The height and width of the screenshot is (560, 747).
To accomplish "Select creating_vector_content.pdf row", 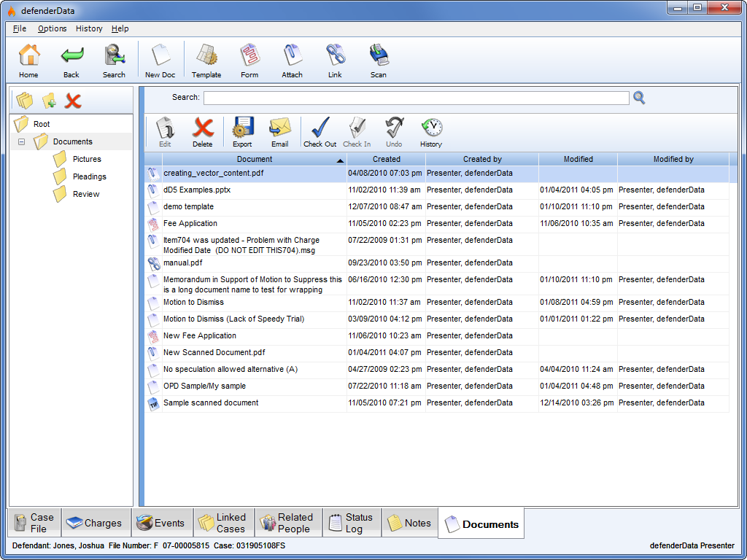I will point(437,174).
